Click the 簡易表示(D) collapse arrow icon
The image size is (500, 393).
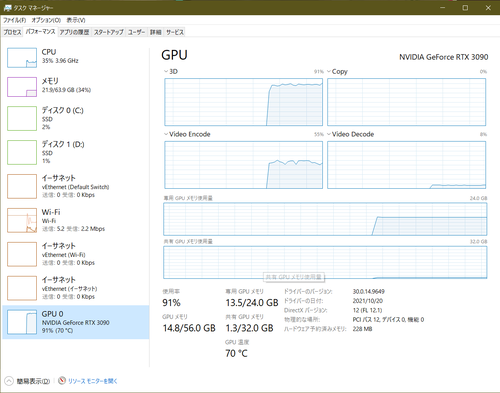click(9, 381)
